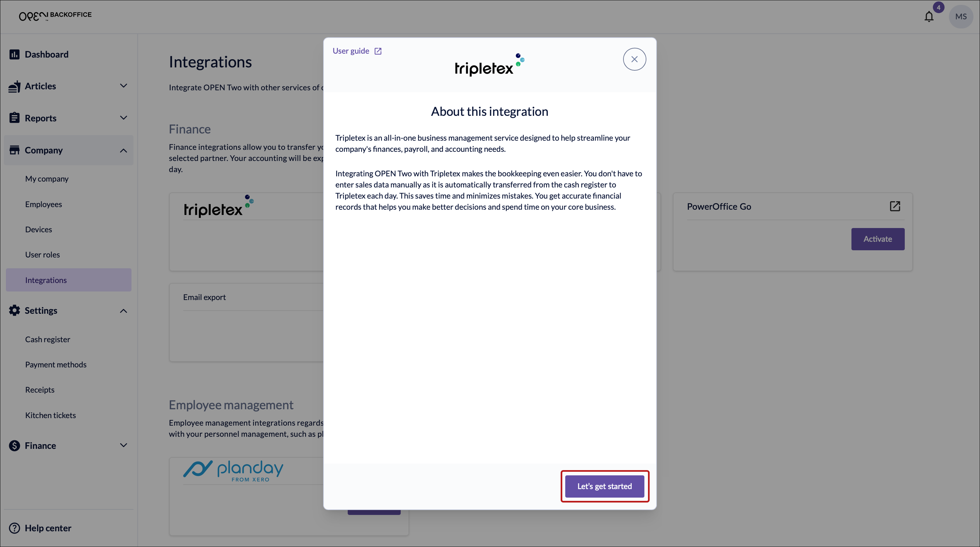Expand the Articles menu chevron
Screen dimensions: 980x547
123,86
